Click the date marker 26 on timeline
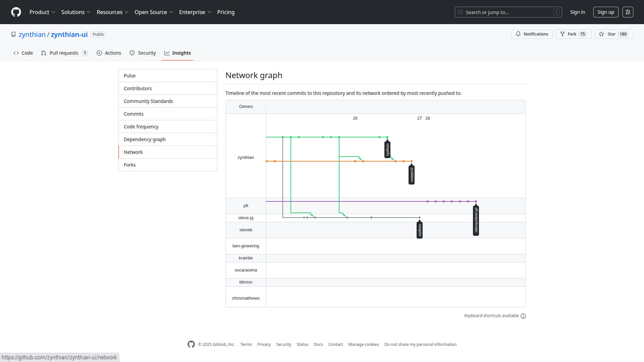The height and width of the screenshot is (362, 644). click(x=355, y=118)
